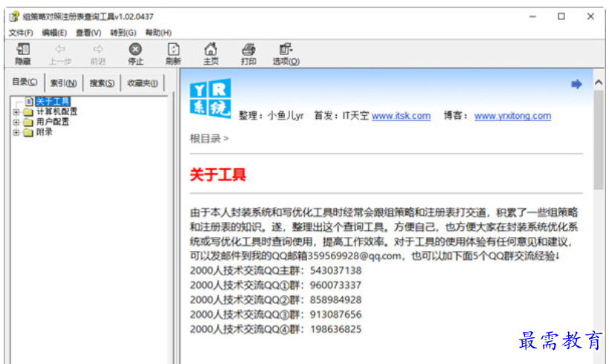609x364 pixels.
Task: Click the 根目录 breadcrumb link
Action: pyautogui.click(x=205, y=138)
